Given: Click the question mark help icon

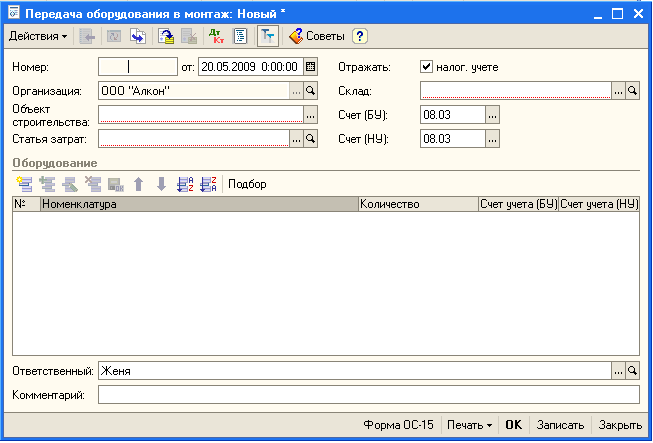Looking at the screenshot, I should pos(360,36).
